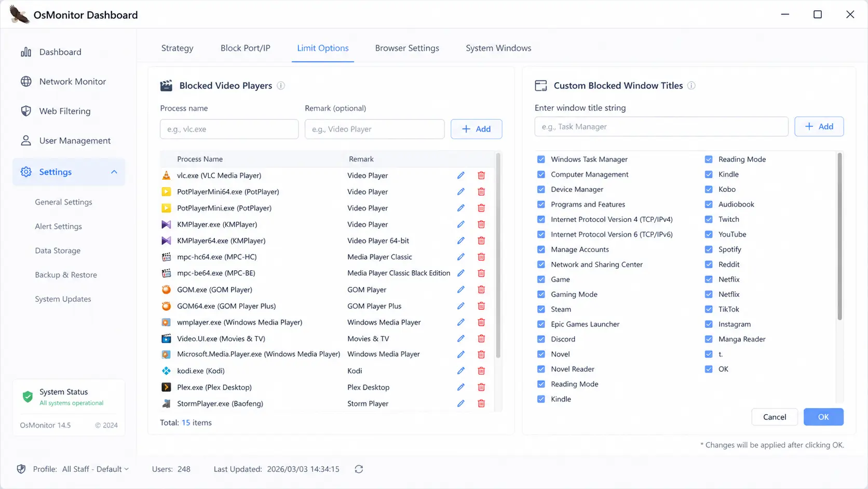
Task: Uncheck the Instagram title
Action: coord(709,324)
